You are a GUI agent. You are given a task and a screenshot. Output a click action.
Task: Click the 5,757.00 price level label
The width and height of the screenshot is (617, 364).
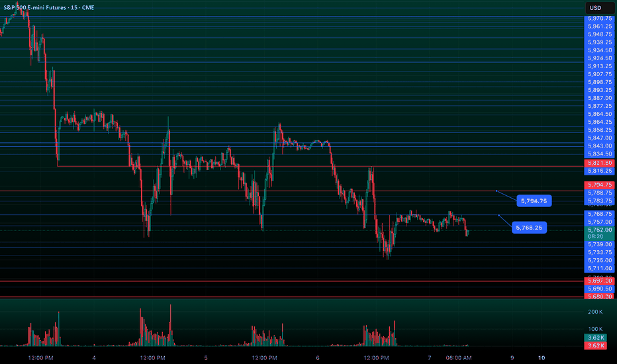point(600,222)
